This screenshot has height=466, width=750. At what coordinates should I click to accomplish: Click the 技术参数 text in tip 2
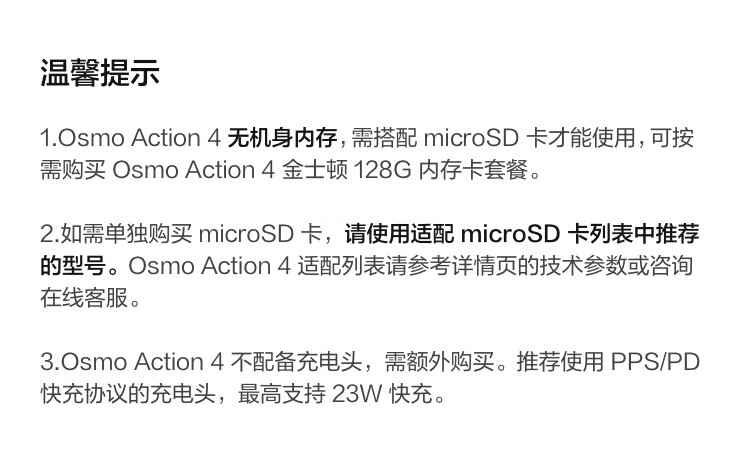(584, 266)
